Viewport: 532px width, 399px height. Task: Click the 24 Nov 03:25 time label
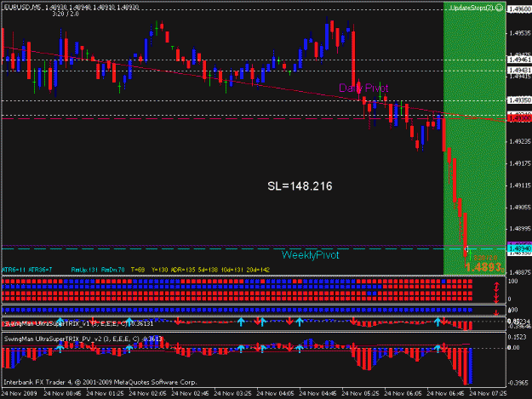click(232, 394)
